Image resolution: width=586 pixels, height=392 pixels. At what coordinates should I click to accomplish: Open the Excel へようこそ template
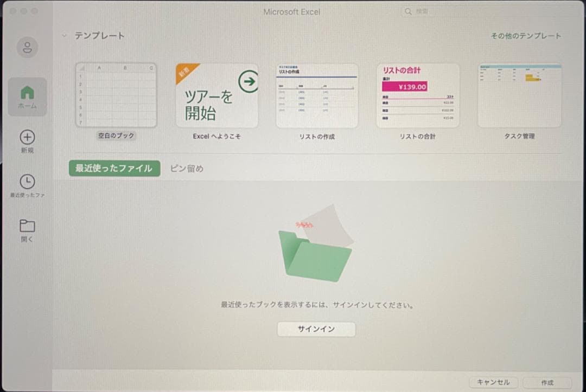pyautogui.click(x=216, y=95)
